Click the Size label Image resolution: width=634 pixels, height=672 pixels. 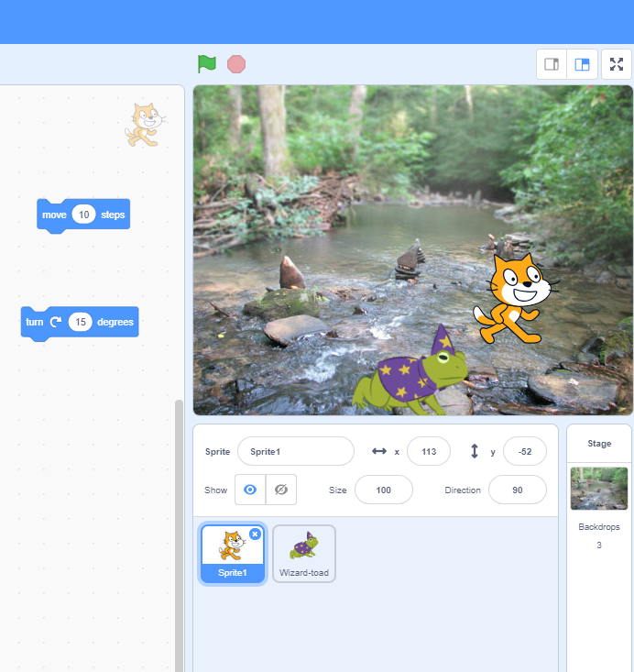pos(337,490)
